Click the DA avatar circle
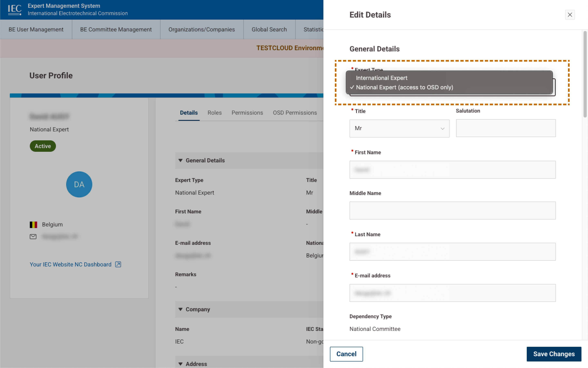This screenshot has width=588, height=368. (79, 184)
